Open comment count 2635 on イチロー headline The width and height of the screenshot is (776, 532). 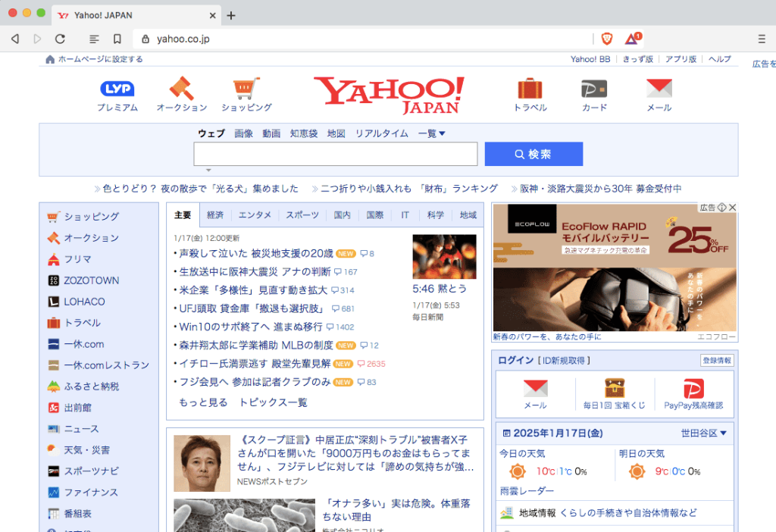(x=371, y=364)
